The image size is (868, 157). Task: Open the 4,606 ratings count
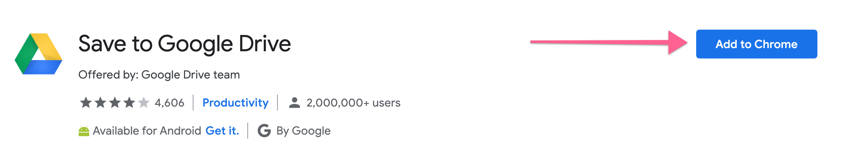pos(169,103)
